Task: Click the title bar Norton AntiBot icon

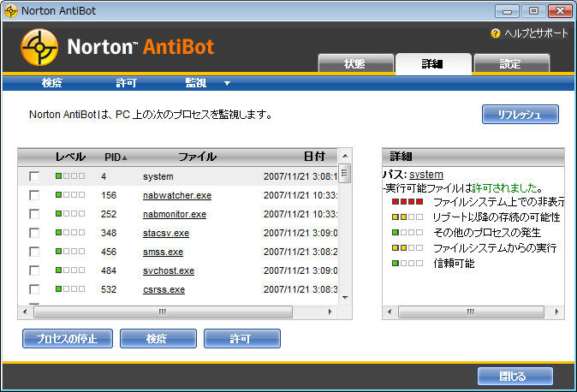Action: click(x=11, y=10)
